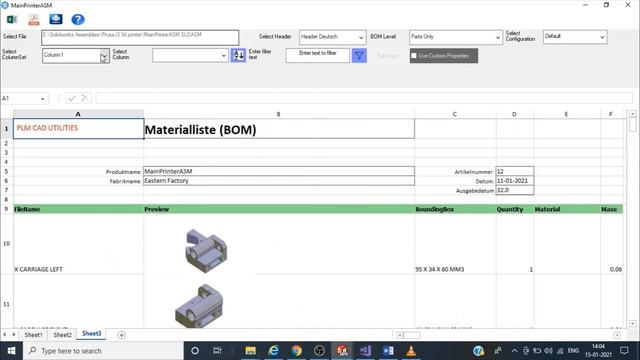This screenshot has width=640, height=360.
Task: Select the Sheet3 tab
Action: (x=91, y=334)
